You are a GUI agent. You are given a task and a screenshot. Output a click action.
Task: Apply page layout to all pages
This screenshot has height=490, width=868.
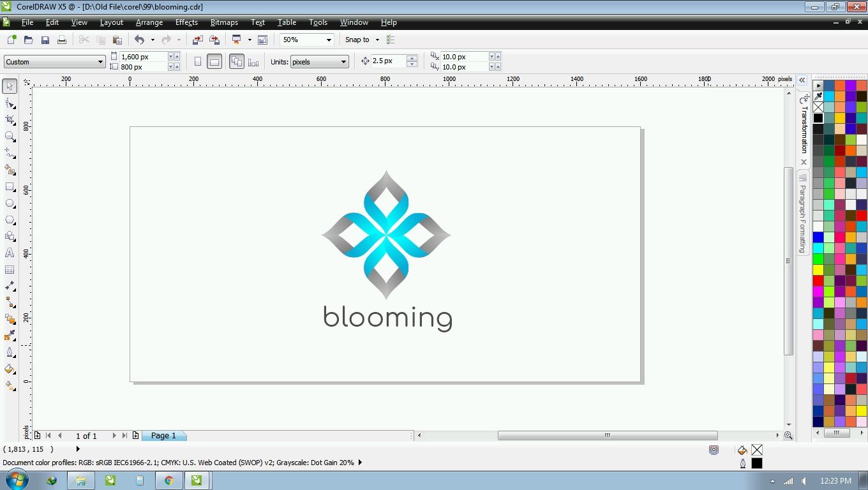click(237, 62)
